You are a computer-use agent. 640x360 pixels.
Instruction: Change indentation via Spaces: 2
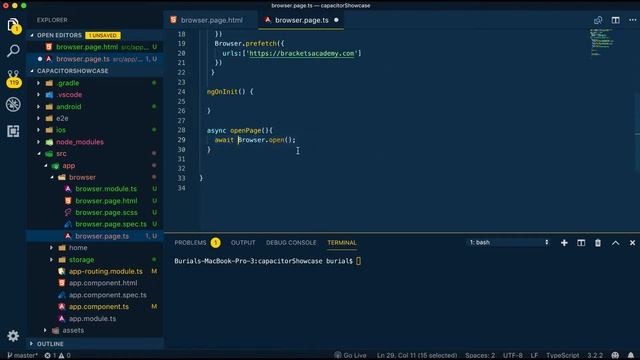[x=480, y=356]
